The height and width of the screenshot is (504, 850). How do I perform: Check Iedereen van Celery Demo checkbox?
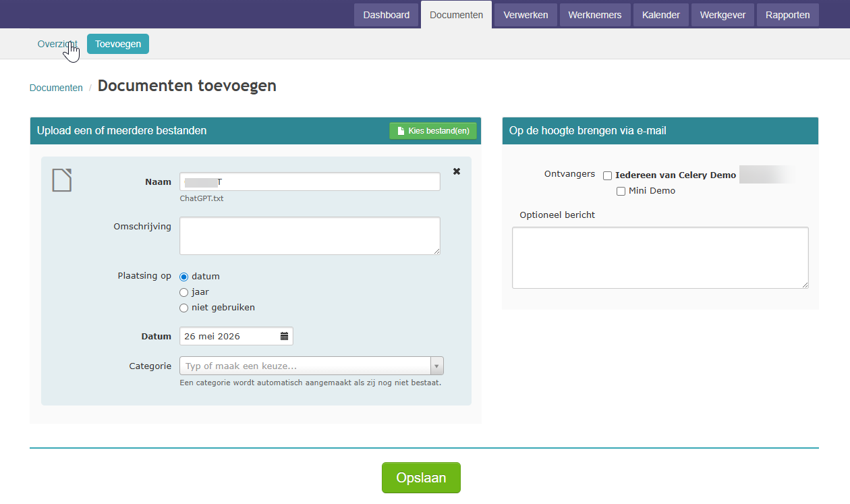coord(607,175)
